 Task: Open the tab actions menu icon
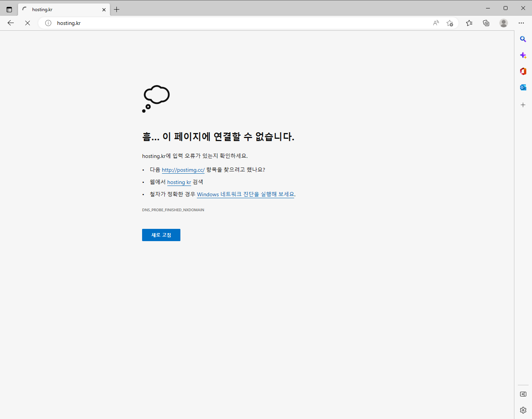(9, 10)
